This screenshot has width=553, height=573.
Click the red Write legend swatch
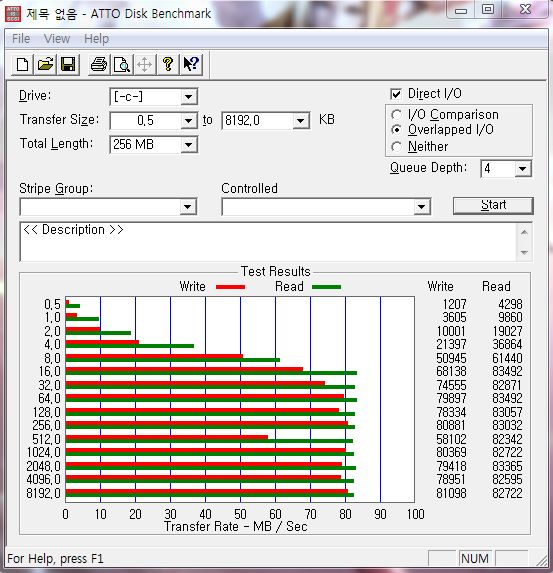tap(230, 287)
